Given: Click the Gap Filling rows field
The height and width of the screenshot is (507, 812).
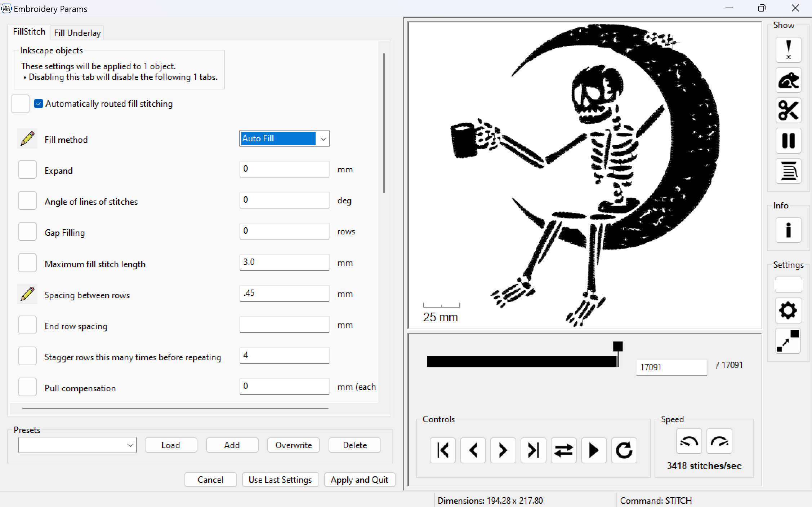Looking at the screenshot, I should [x=285, y=231].
